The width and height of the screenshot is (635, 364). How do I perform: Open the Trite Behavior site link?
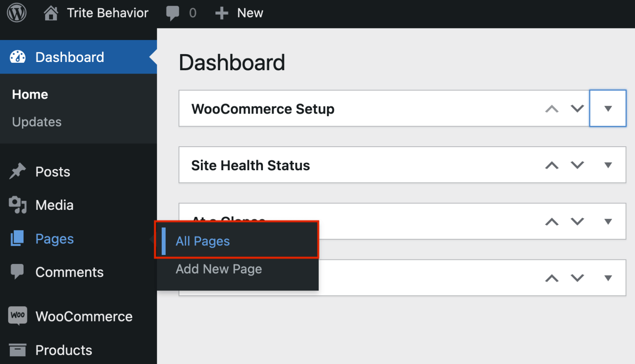coord(107,13)
